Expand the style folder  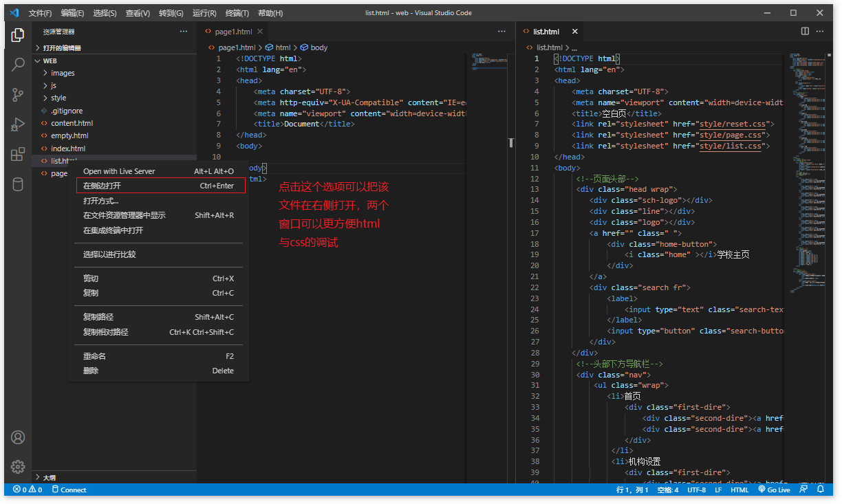coord(58,98)
